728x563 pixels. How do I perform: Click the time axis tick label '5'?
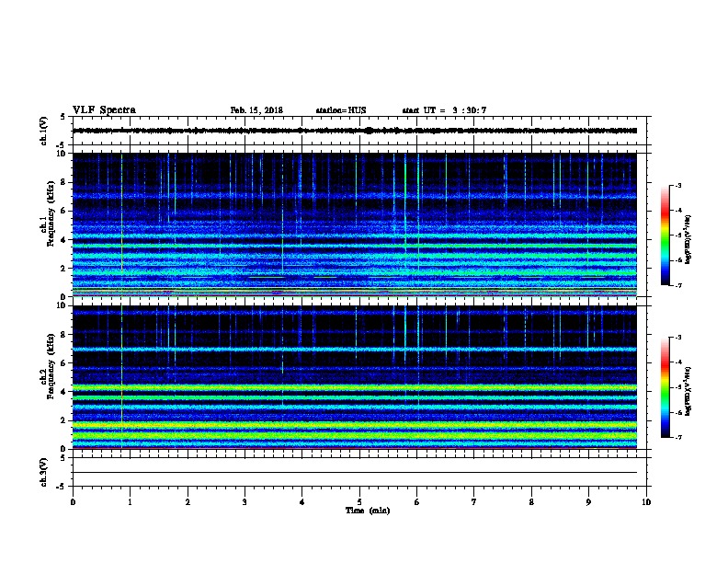[x=359, y=501]
